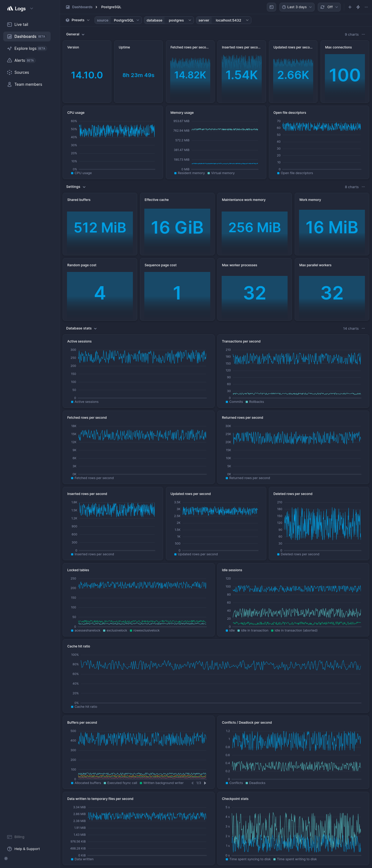Screen dimensions: 372x868
Task: Click the Sources icon in sidebar
Action: (x=9, y=72)
